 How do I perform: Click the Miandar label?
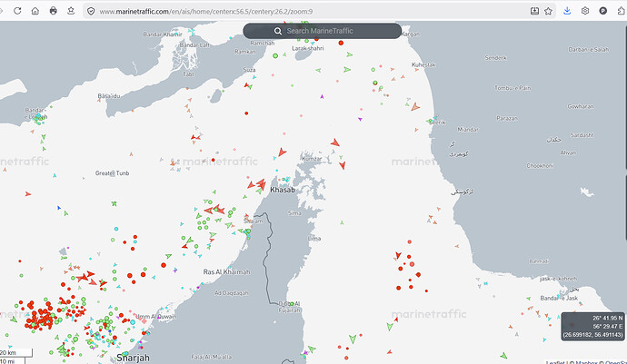click(x=468, y=130)
